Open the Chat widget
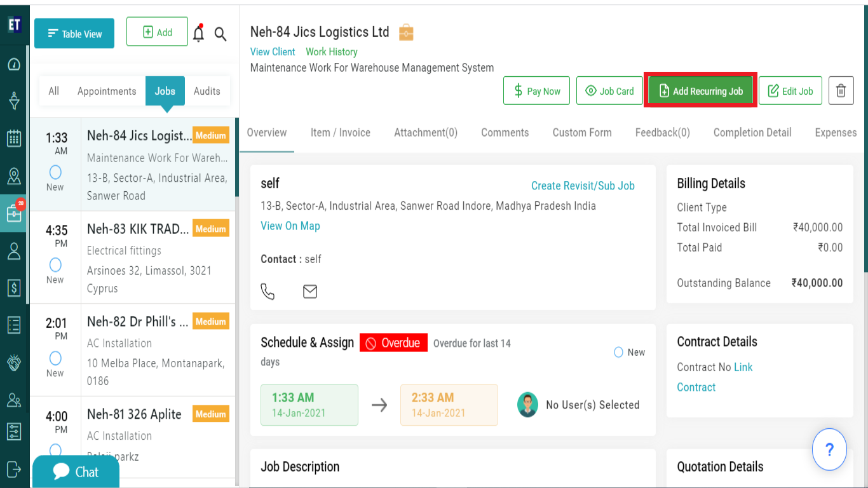 coord(76,471)
